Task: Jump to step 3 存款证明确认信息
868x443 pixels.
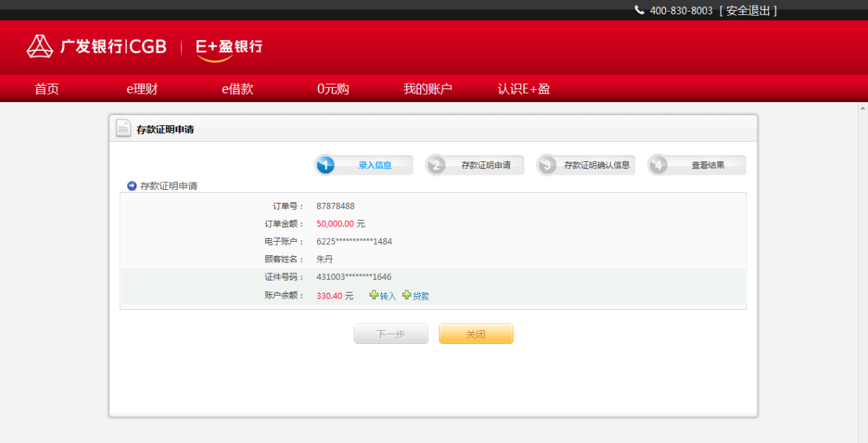Action: point(586,165)
